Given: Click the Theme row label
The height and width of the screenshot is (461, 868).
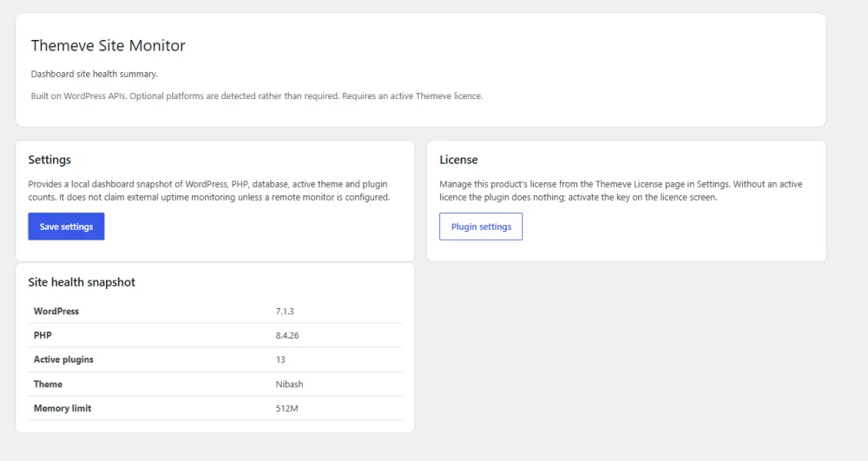Looking at the screenshot, I should 48,384.
